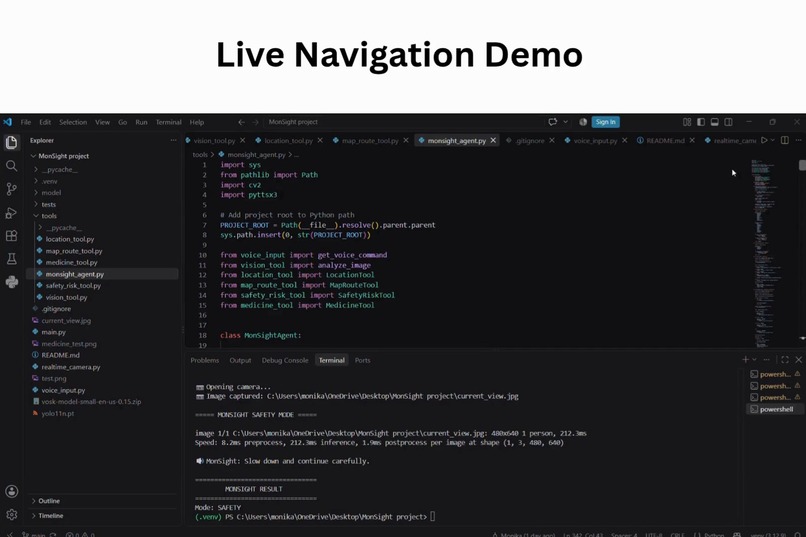Open the Help menu
The width and height of the screenshot is (806, 537).
pyautogui.click(x=197, y=122)
